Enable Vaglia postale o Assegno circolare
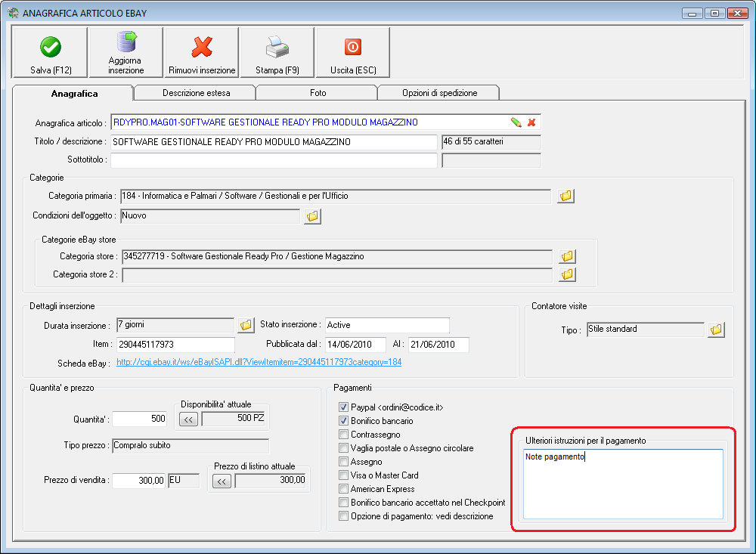Screen dimensions: 756x554 (x=343, y=448)
